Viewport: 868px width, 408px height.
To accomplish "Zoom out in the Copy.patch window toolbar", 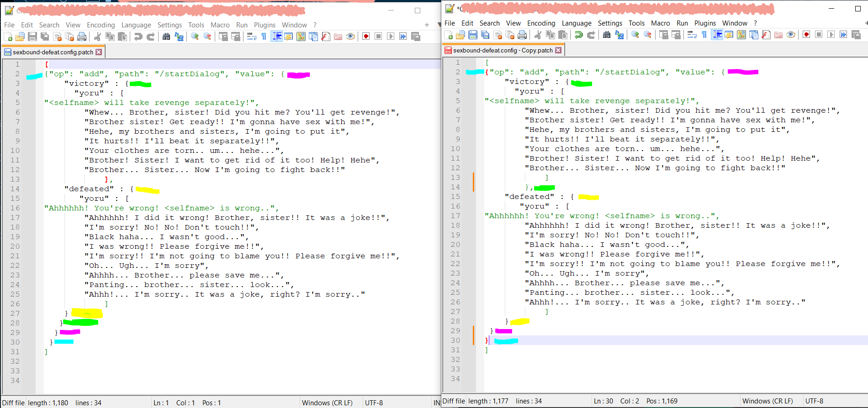I will pos(648,35).
